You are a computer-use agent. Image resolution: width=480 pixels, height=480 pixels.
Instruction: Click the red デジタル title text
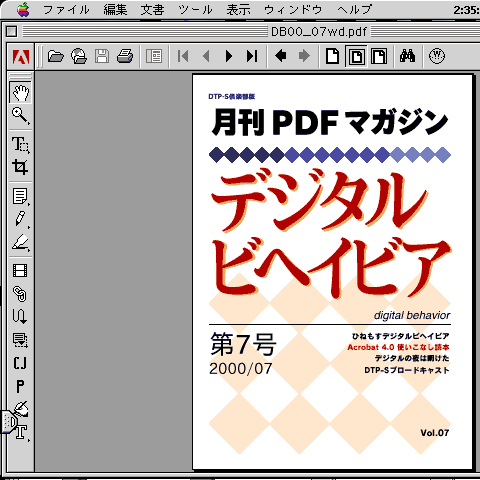[318, 201]
